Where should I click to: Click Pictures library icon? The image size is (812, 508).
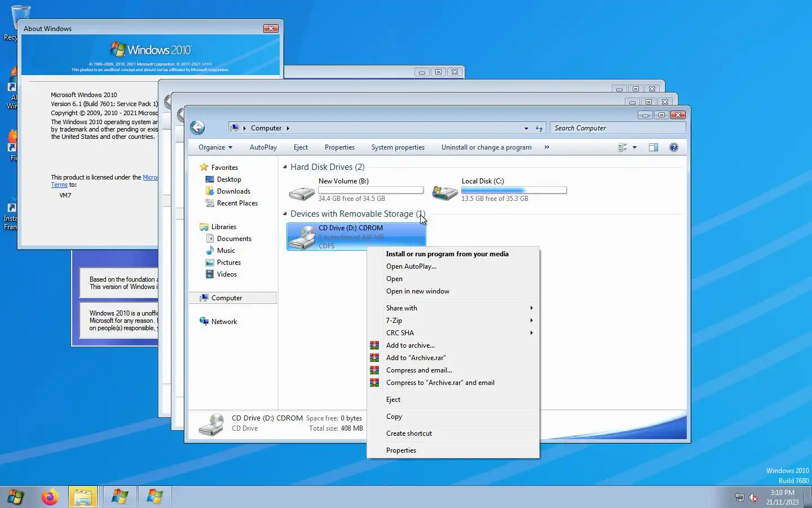coord(210,262)
